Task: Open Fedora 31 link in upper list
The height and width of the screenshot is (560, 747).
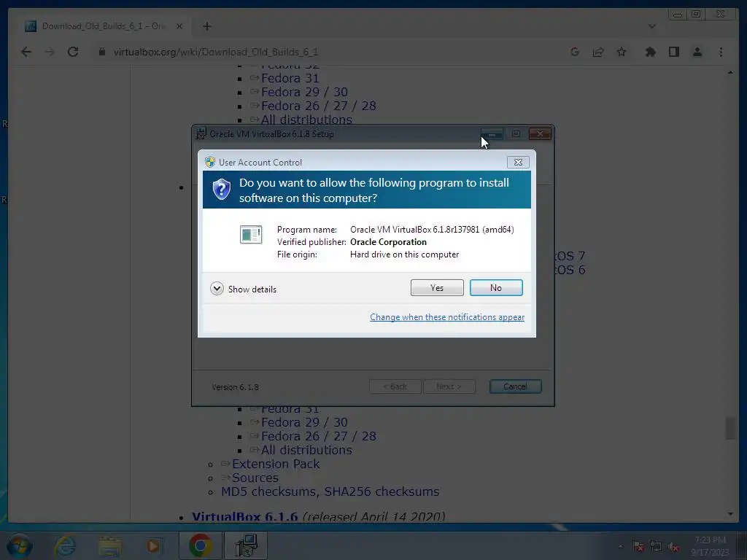Action: [290, 78]
